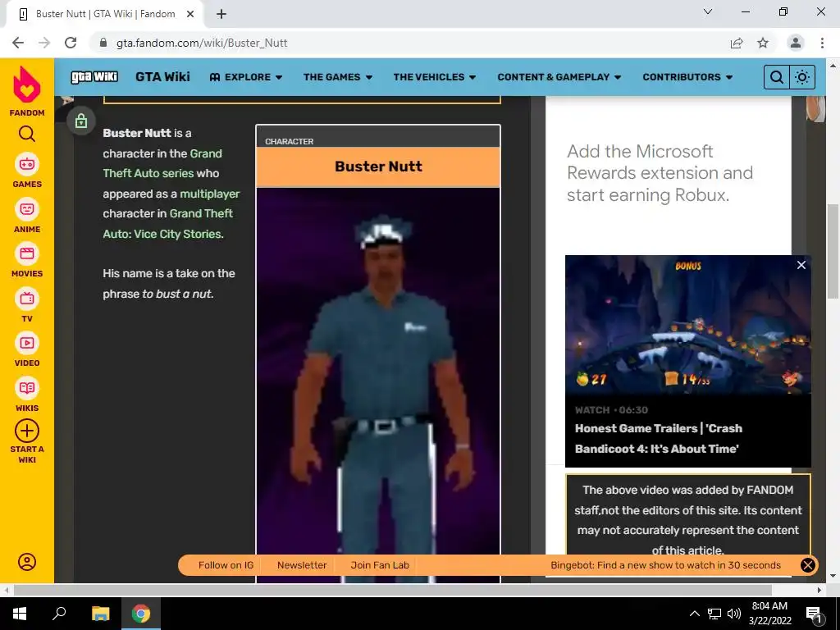This screenshot has width=840, height=630.
Task: Open the multiplayer link
Action: [210, 194]
